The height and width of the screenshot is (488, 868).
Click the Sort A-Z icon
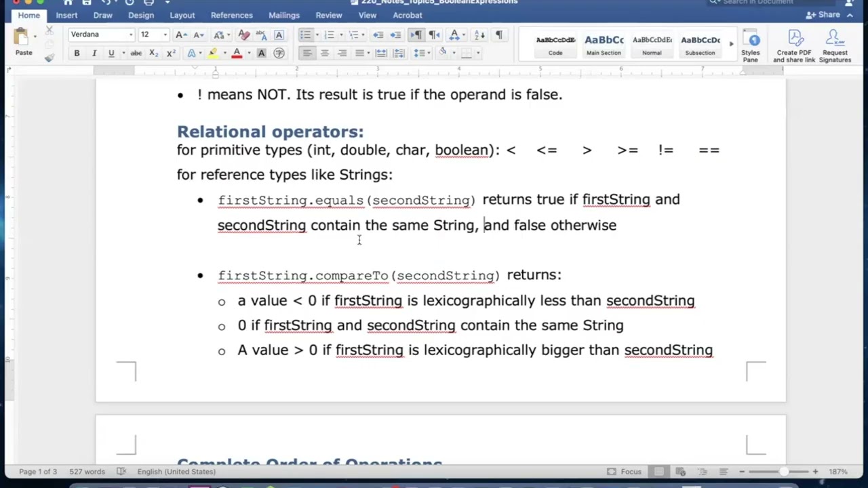[x=479, y=35]
